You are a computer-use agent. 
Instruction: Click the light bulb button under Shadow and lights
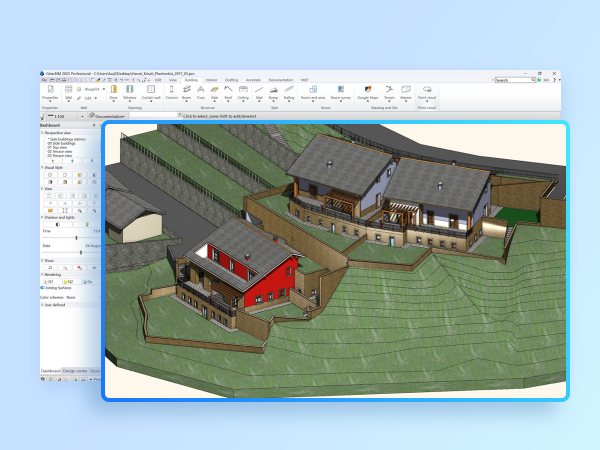pos(87,224)
